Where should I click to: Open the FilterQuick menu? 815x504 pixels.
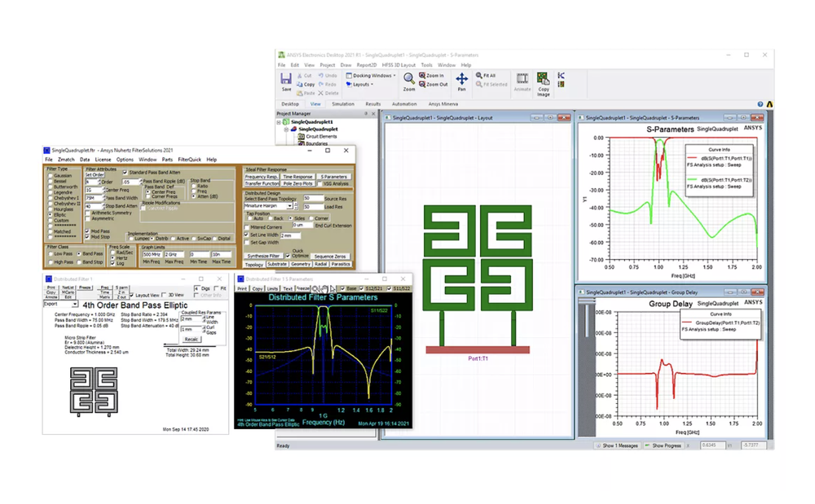coord(189,160)
